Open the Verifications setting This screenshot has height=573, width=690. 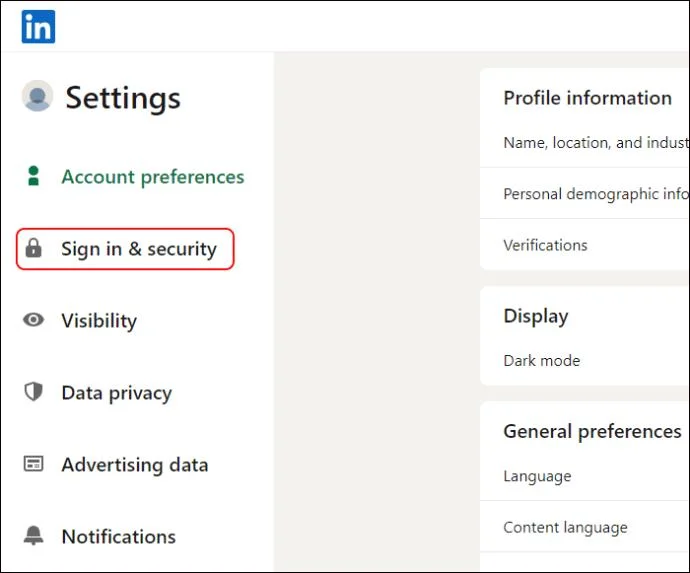[x=585, y=245]
